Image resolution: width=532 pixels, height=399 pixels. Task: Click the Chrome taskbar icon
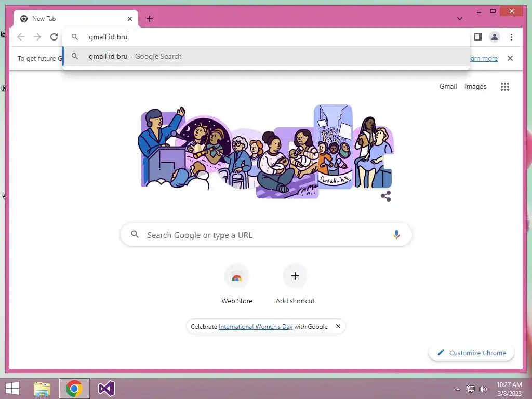(x=74, y=389)
